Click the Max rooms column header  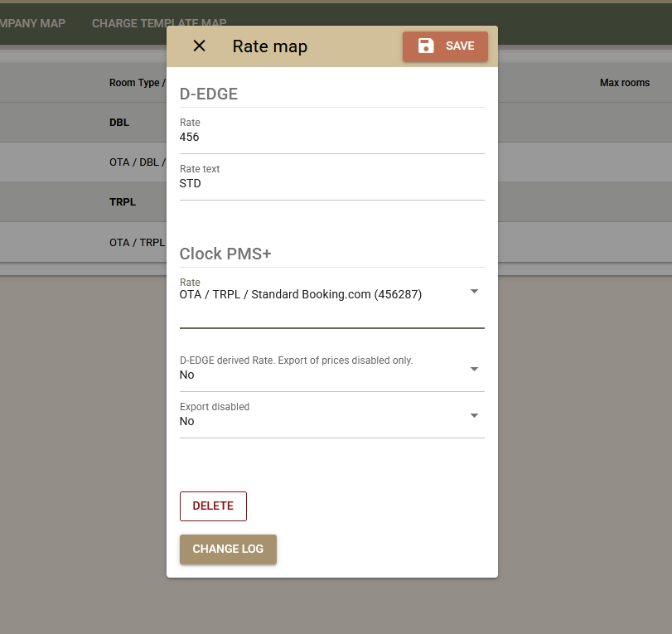pyautogui.click(x=625, y=83)
